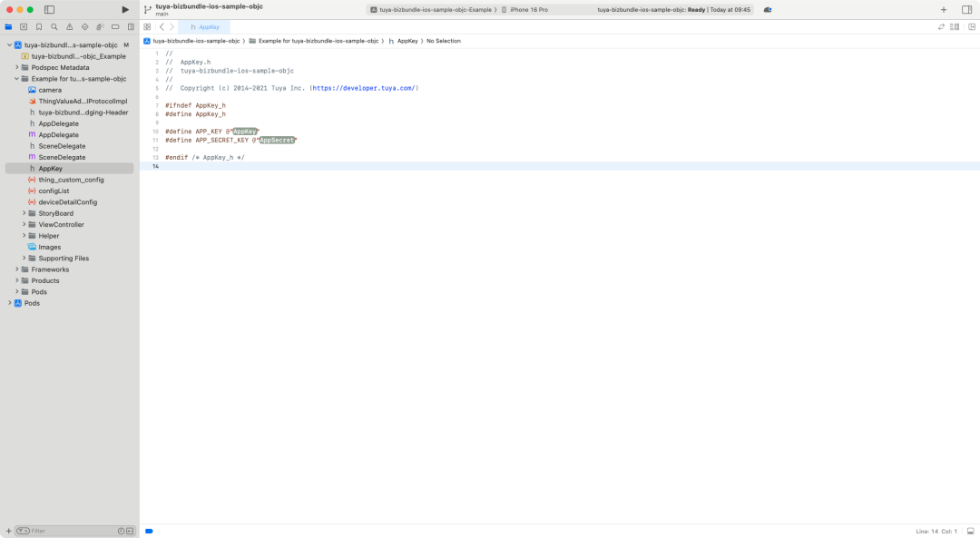Open related items grid menu
Image resolution: width=980 pixels, height=538 pixels.
(148, 27)
